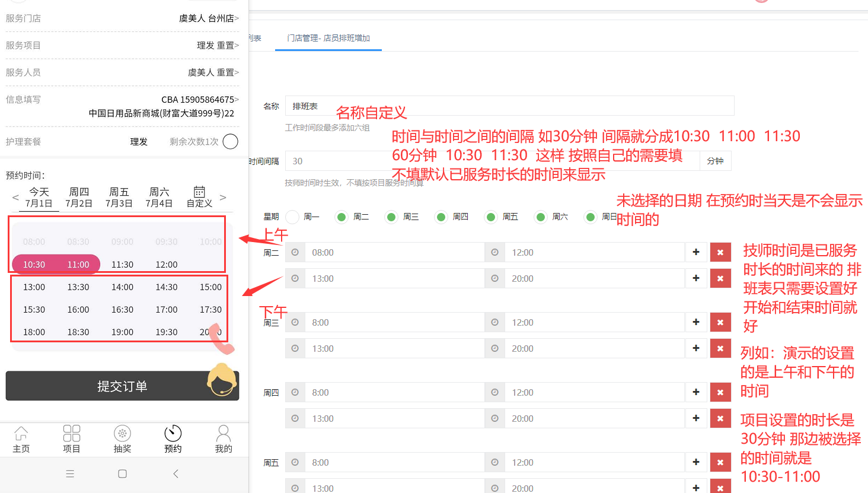Click clock icon beside 周二 20:00 end time
This screenshot has width=868, height=493.
pyautogui.click(x=495, y=279)
